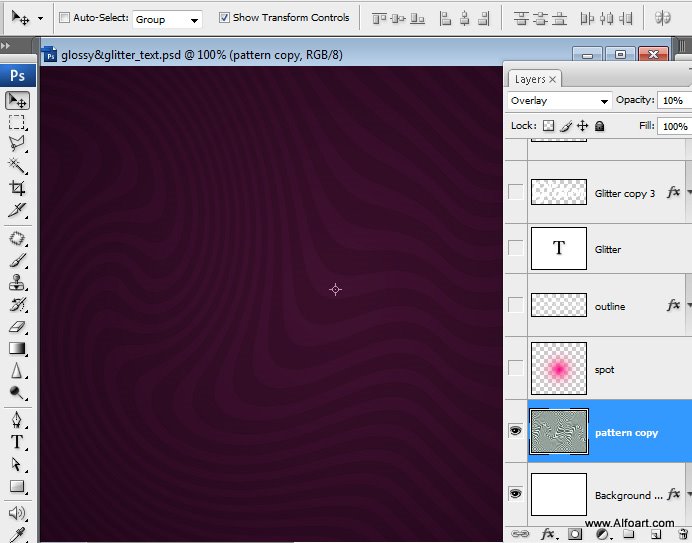Viewport: 692px width, 543px height.
Task: Select the Pen tool
Action: [17, 420]
